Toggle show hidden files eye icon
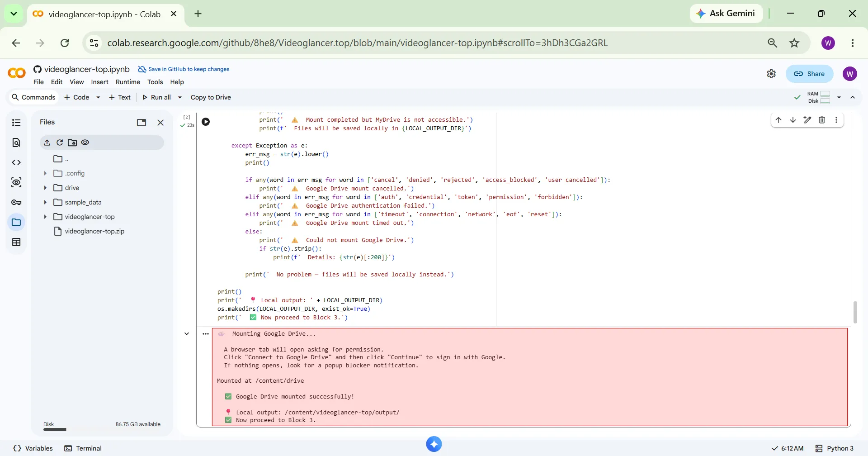Screen dimensions: 868x456 click(x=85, y=142)
